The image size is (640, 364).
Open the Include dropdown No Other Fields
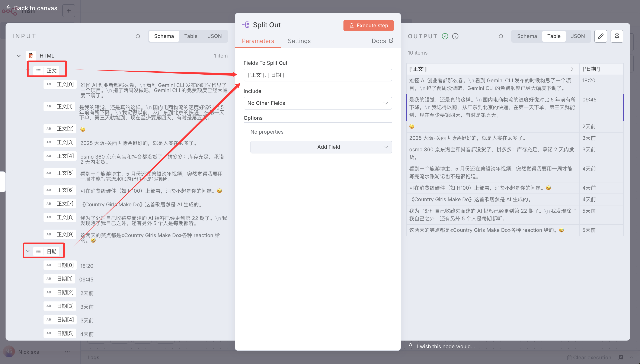[317, 103]
